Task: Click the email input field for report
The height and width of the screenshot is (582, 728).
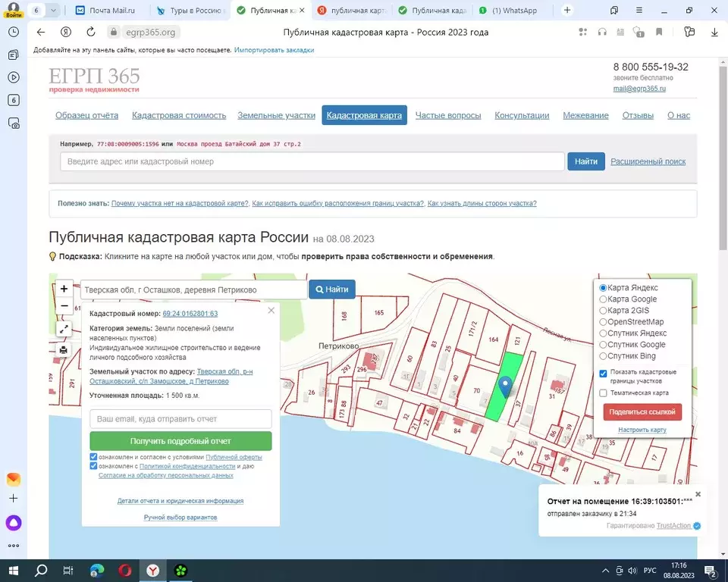Action: (180, 419)
